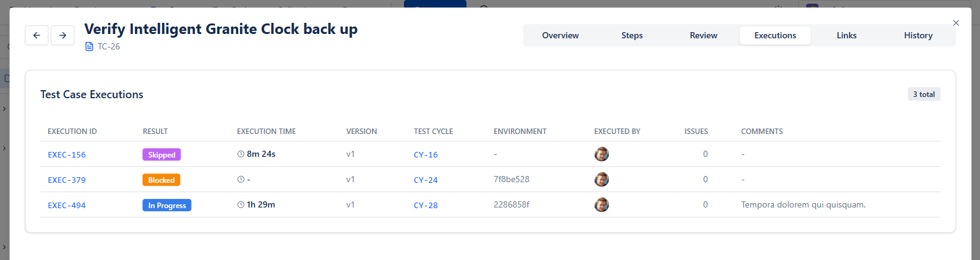Open the Steps tab
980x260 pixels.
coord(632,36)
